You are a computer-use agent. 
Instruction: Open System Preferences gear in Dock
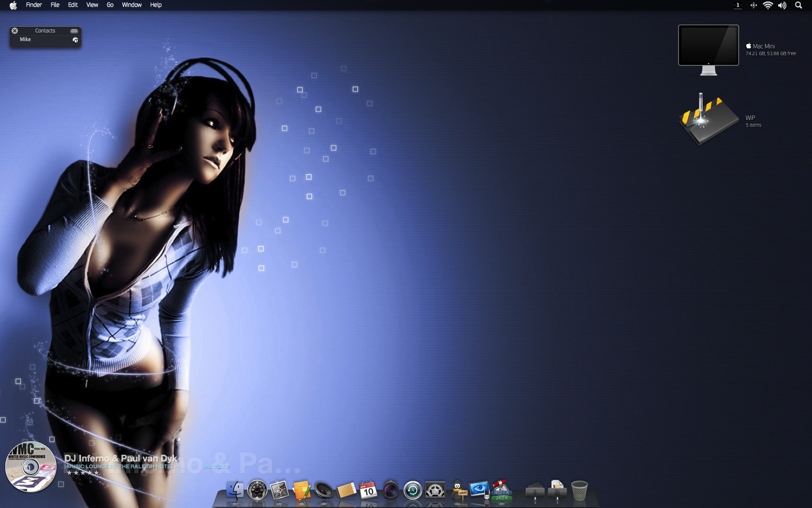pyautogui.click(x=435, y=490)
